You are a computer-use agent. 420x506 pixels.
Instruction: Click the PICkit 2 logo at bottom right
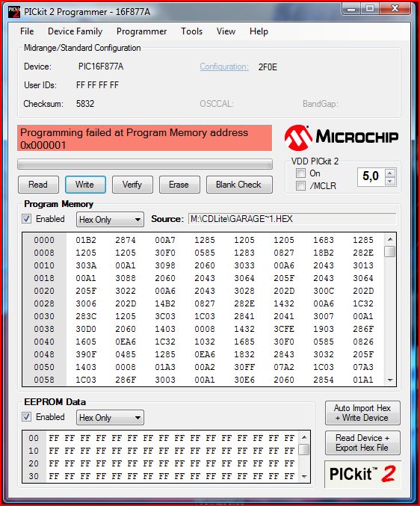(x=362, y=474)
